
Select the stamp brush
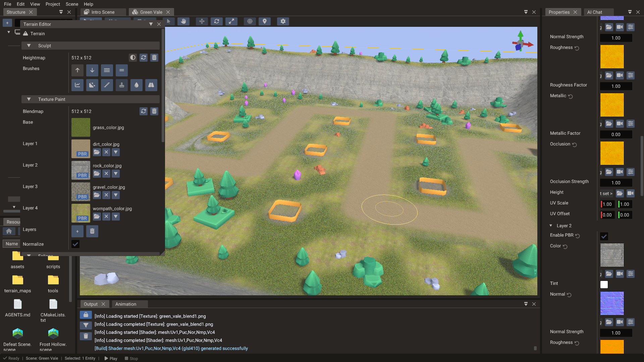(x=122, y=85)
